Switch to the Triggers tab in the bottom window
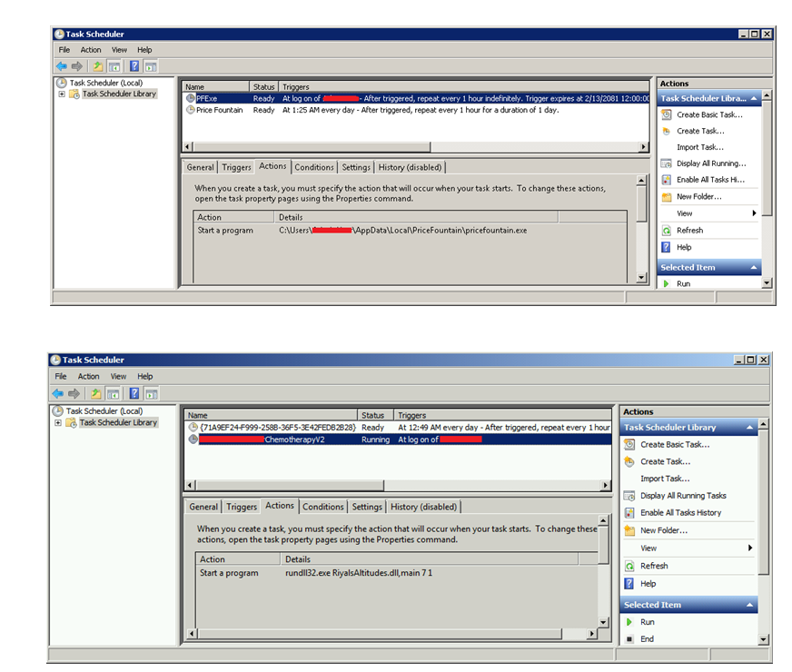Screen dimensions: 792x672 [x=242, y=507]
